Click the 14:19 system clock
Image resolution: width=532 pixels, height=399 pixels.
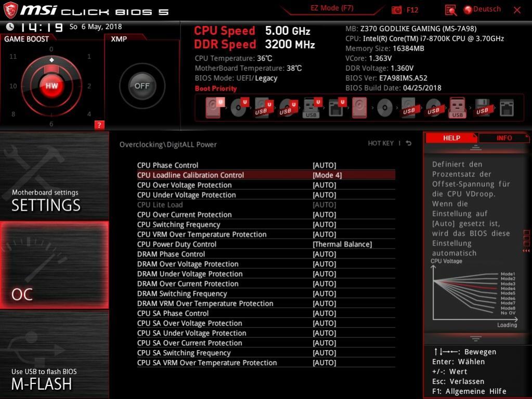[42, 27]
